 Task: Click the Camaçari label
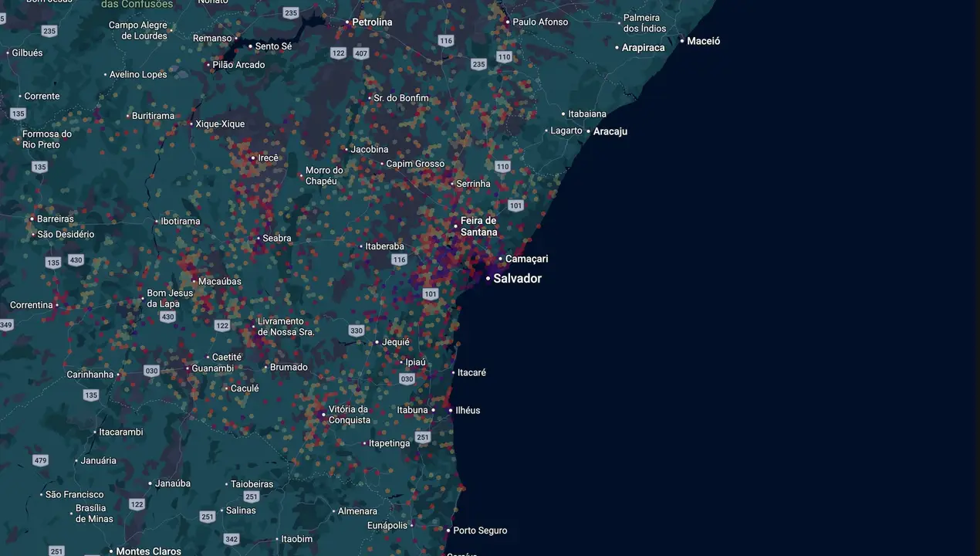(x=527, y=259)
